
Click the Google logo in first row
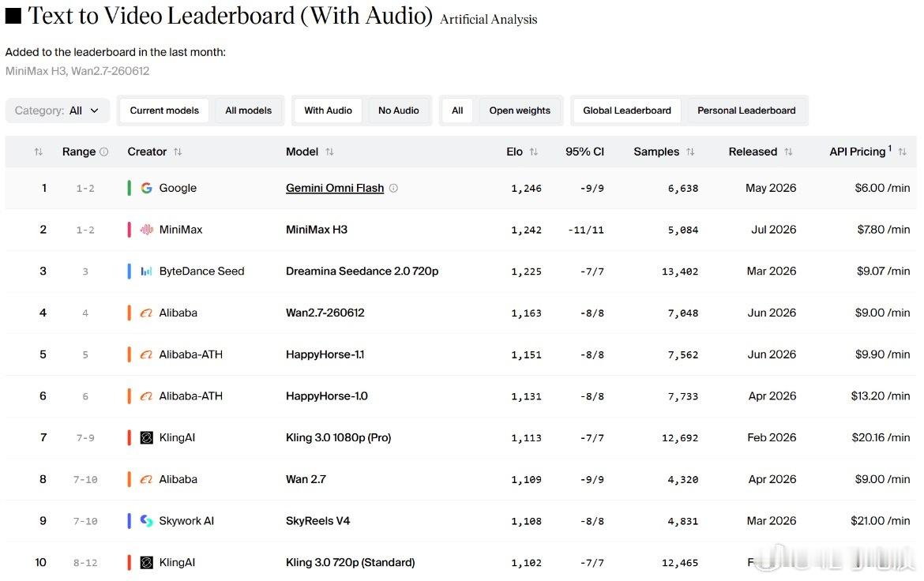(x=147, y=188)
